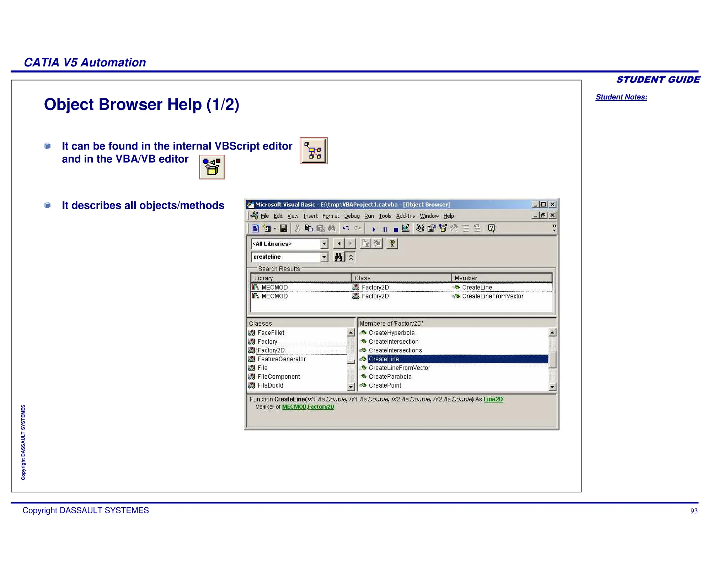Click the Cut scissors icon
The width and height of the screenshot is (728, 562).
[298, 228]
